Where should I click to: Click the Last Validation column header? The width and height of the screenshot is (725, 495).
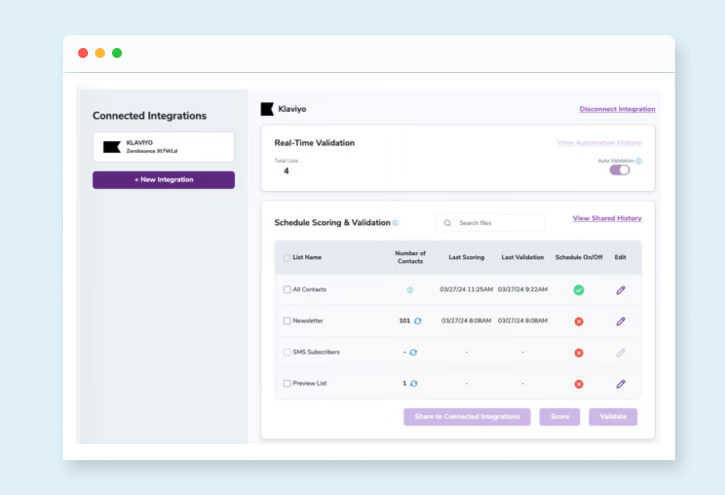pos(522,257)
